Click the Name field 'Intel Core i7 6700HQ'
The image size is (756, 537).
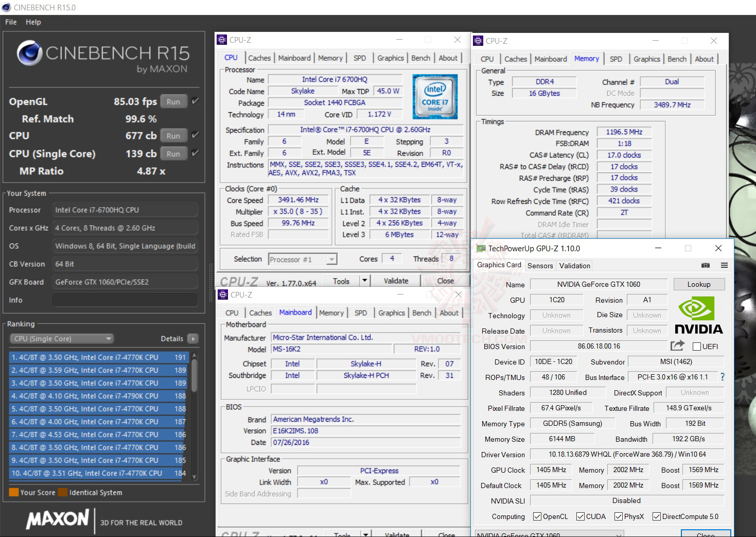(335, 80)
